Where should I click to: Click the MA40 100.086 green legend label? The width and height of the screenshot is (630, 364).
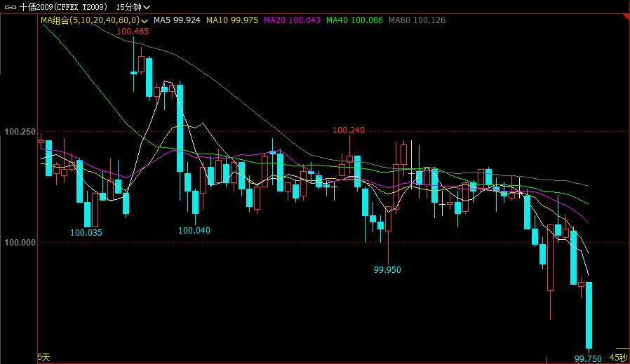(x=354, y=20)
